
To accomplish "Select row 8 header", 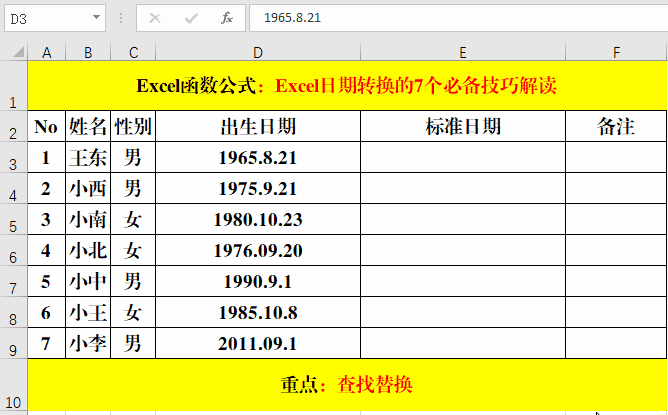I will point(13,313).
